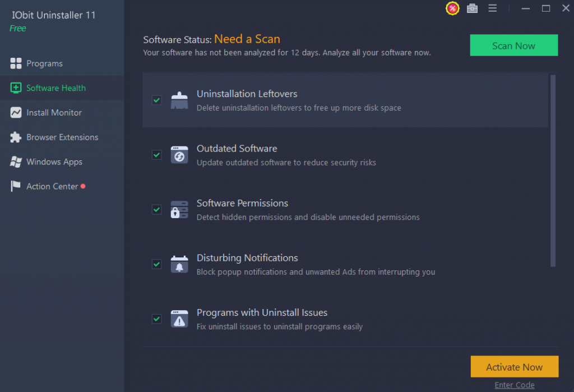The width and height of the screenshot is (574, 392).
Task: Switch to Install Monitor section
Action: coord(54,113)
